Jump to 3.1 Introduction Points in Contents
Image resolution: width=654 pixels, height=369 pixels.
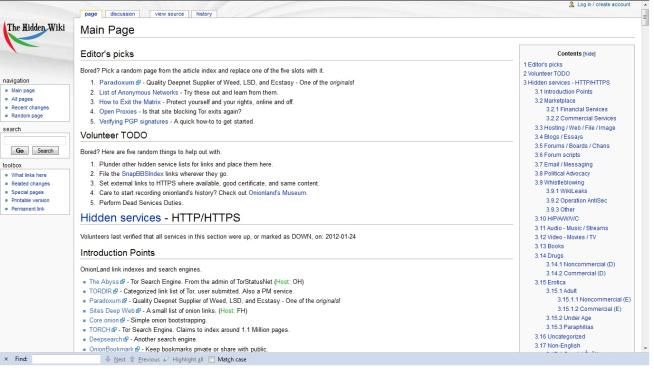pyautogui.click(x=563, y=92)
